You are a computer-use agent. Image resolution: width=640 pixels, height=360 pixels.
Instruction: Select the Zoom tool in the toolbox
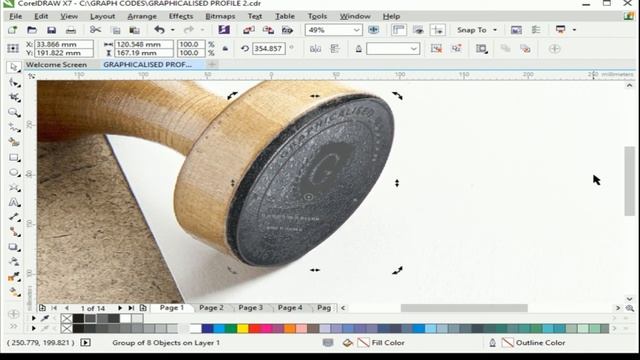[x=14, y=113]
